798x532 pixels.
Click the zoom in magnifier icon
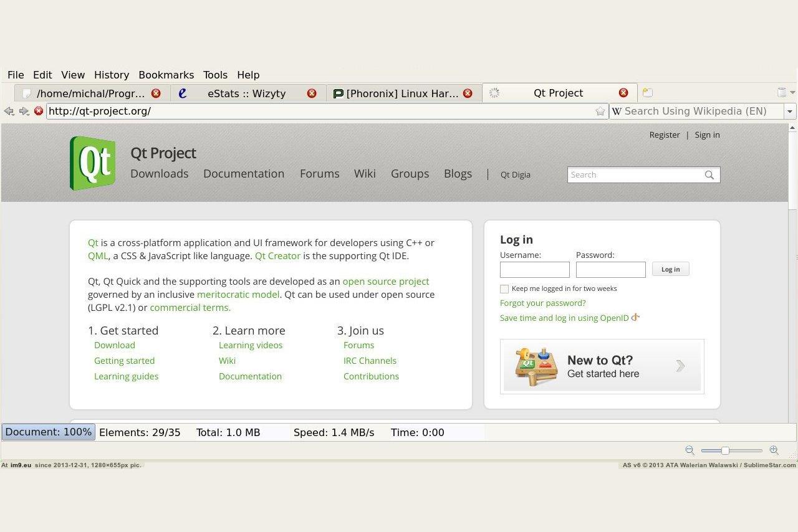[774, 450]
